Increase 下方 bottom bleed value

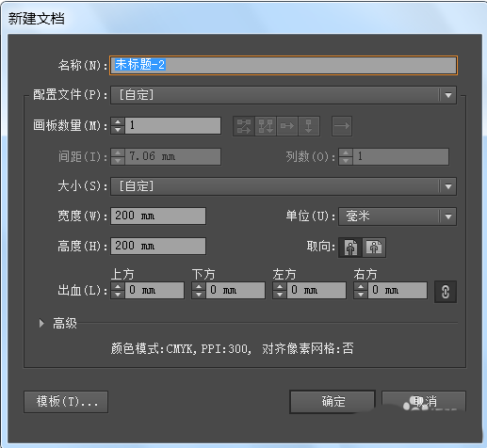point(199,286)
